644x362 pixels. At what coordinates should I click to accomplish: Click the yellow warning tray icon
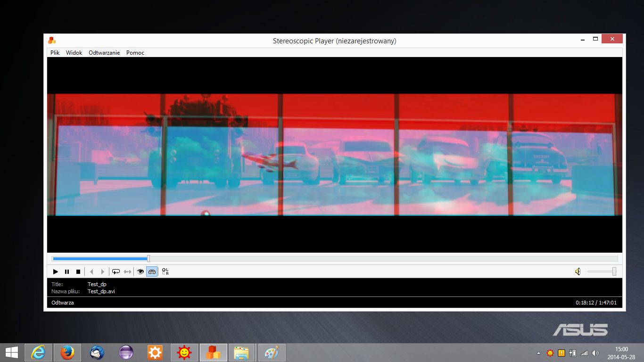click(x=561, y=353)
